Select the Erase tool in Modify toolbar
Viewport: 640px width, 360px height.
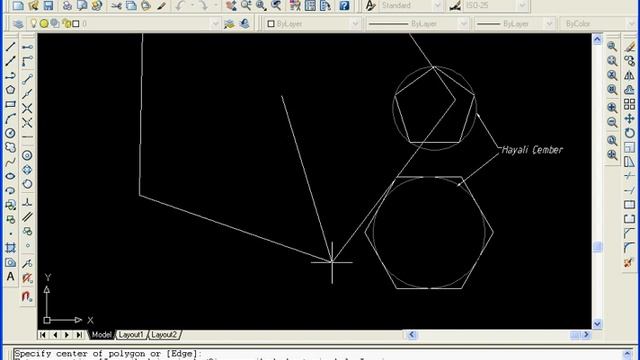tap(629, 47)
